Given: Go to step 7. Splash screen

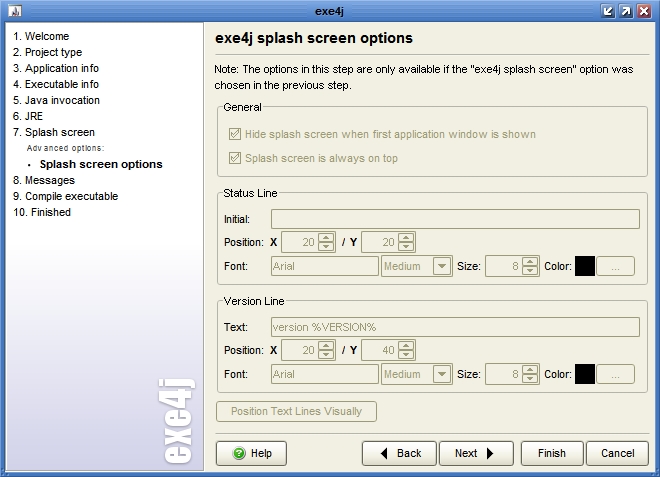Looking at the screenshot, I should pyautogui.click(x=53, y=132).
